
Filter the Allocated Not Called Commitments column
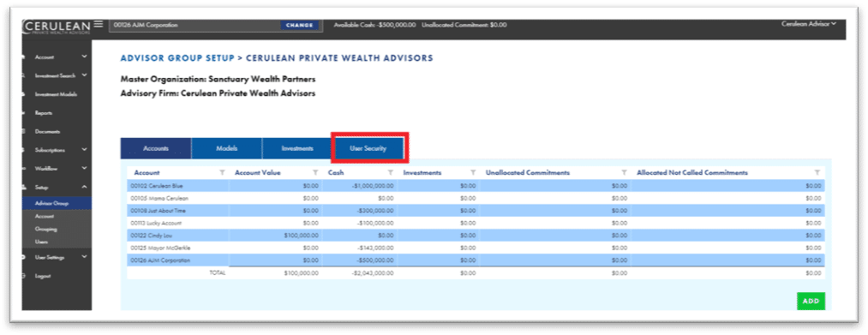(817, 173)
